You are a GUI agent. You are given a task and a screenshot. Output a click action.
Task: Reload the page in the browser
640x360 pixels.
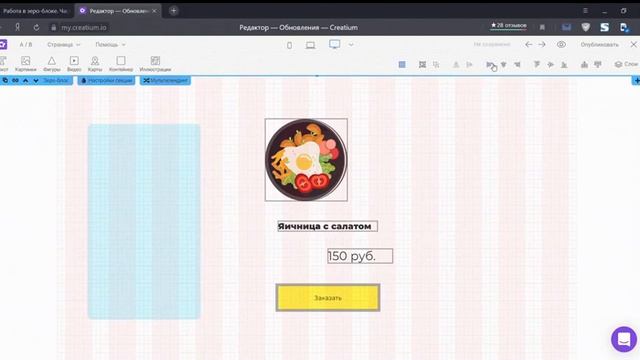click(36, 27)
